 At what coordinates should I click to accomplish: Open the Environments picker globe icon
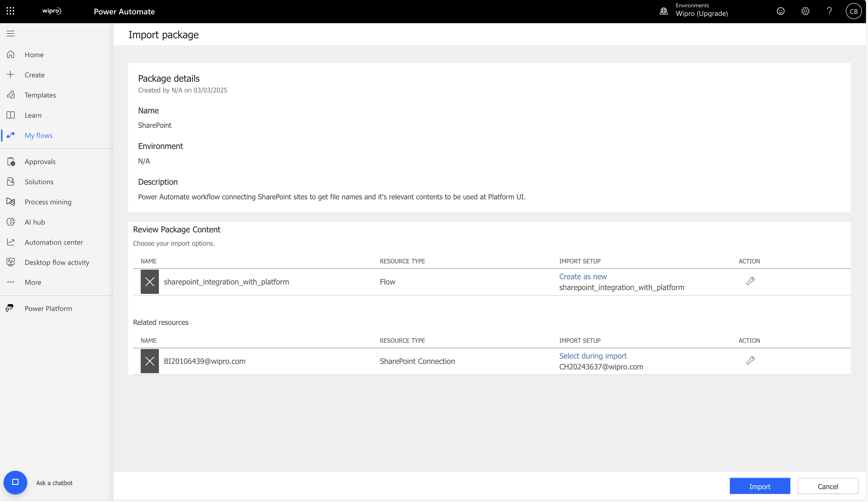click(663, 11)
